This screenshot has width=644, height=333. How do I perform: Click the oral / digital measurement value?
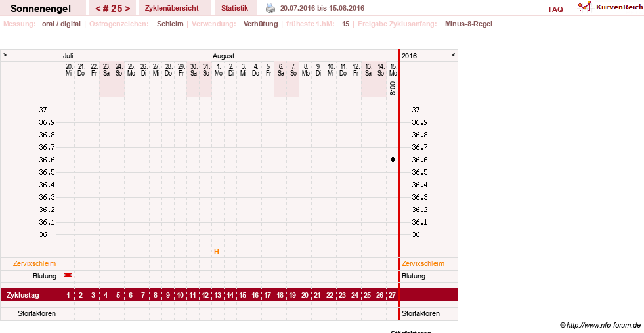(61, 24)
